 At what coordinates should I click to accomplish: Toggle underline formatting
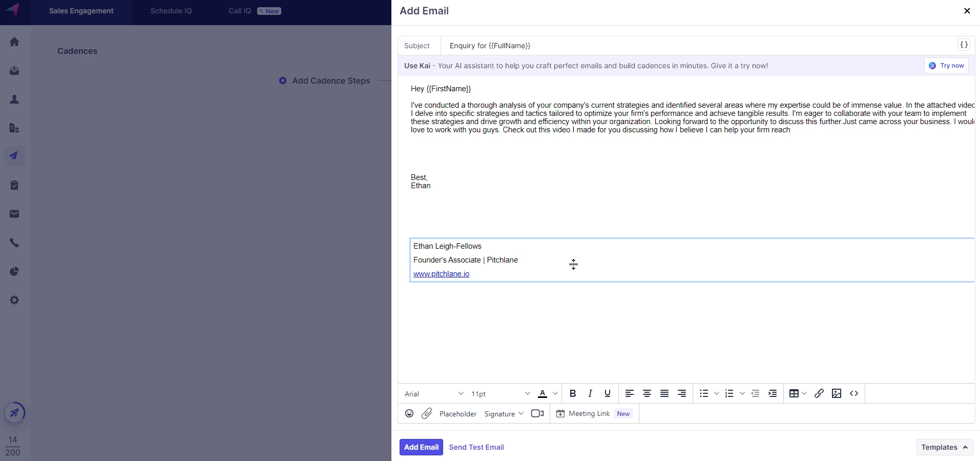pyautogui.click(x=608, y=394)
